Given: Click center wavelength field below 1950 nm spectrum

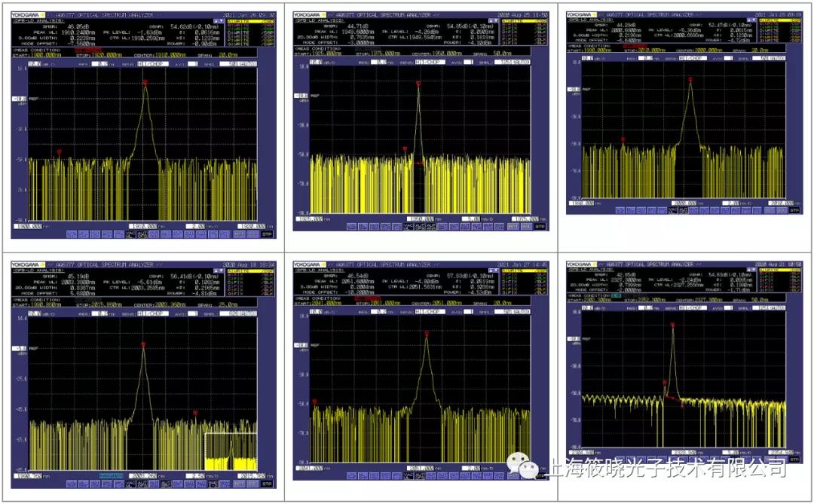Looking at the screenshot, I should 420,219.
